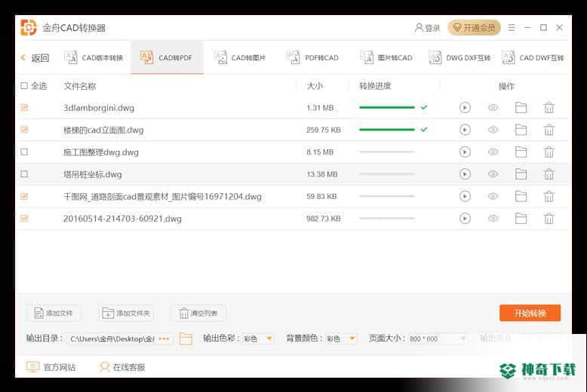Browse output directory with orange folder icon

pos(186,338)
